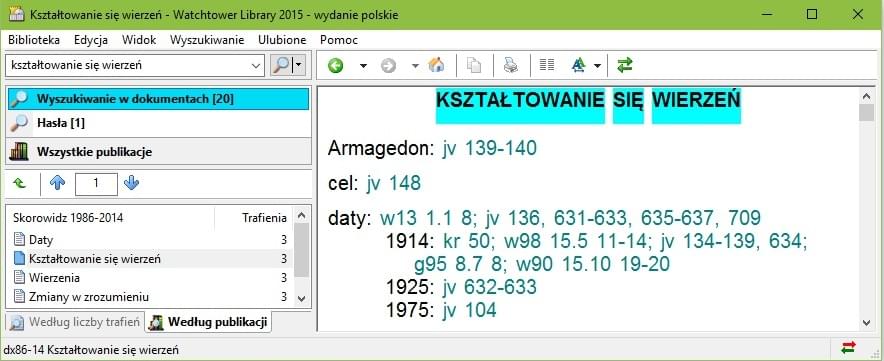Click the Hasła magnifier icon
The image size is (884, 361).
(19, 122)
